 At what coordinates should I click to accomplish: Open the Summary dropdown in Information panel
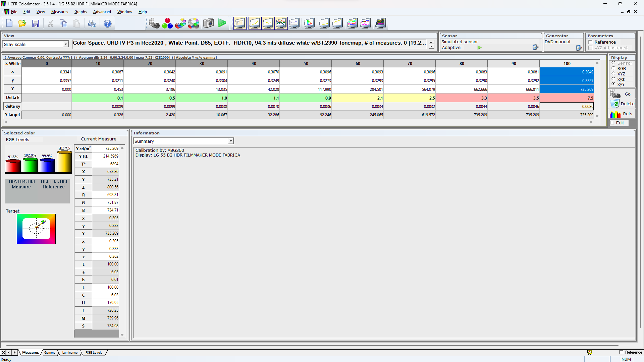click(231, 141)
